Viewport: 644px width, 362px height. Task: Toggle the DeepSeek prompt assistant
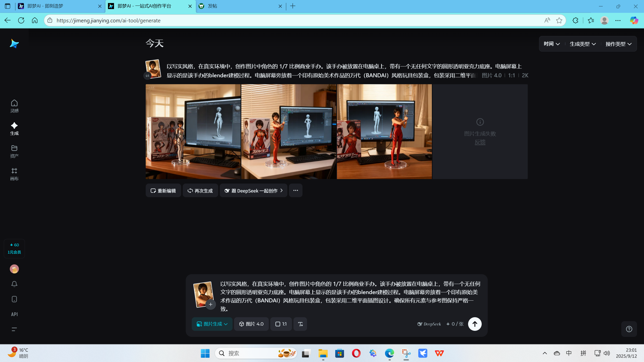coord(429,324)
